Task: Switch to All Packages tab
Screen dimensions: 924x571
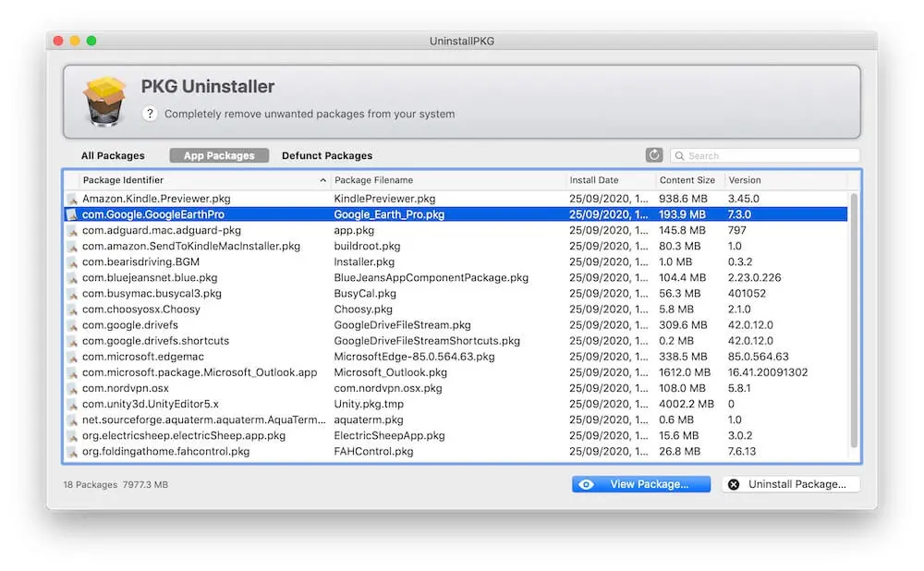Action: click(113, 155)
